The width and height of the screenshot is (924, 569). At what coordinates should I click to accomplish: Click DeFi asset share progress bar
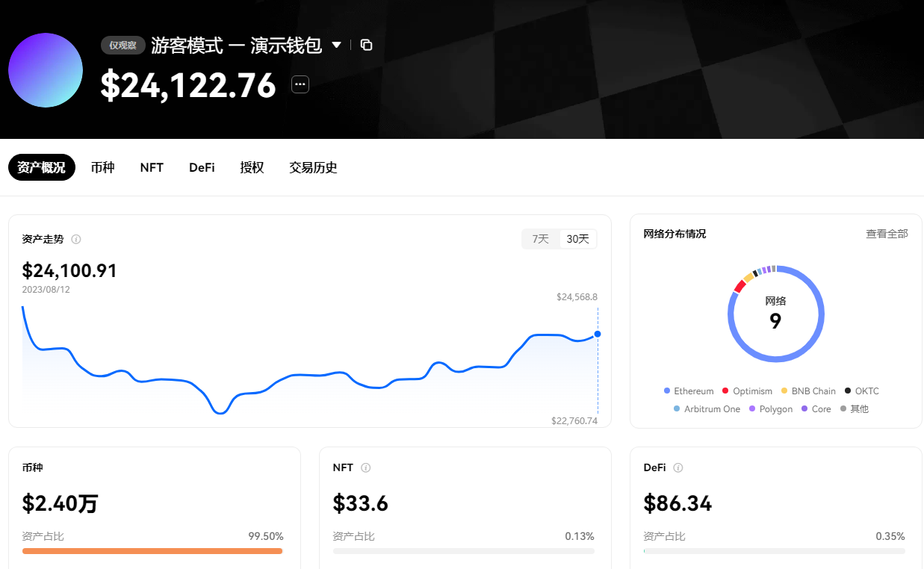pos(775,551)
